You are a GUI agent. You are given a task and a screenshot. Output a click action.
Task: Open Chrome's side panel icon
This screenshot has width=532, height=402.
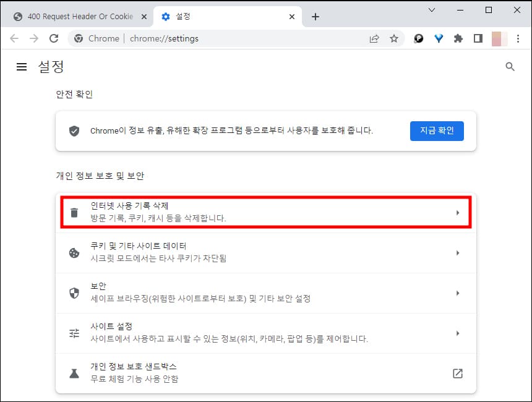coord(478,38)
